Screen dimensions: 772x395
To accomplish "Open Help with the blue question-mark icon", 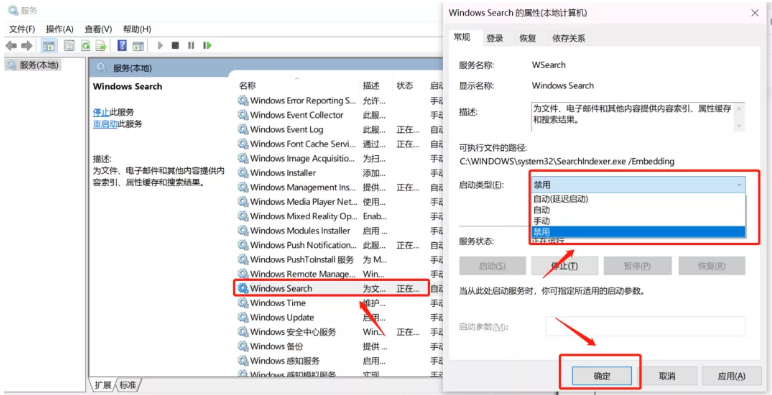I will click(x=122, y=46).
